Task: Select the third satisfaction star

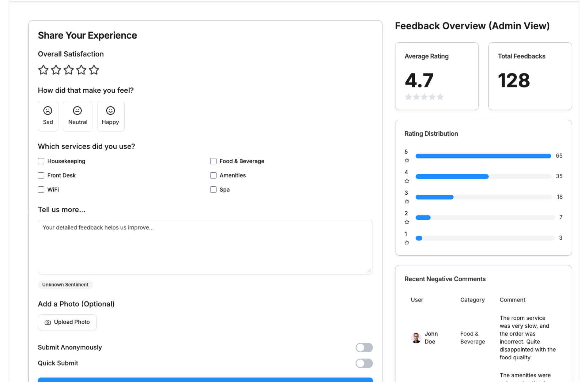Action: (69, 70)
